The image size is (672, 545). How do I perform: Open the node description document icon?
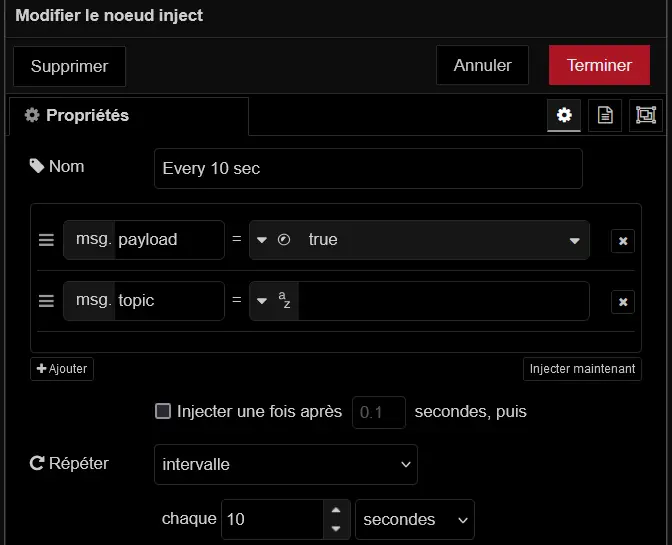[x=605, y=115]
